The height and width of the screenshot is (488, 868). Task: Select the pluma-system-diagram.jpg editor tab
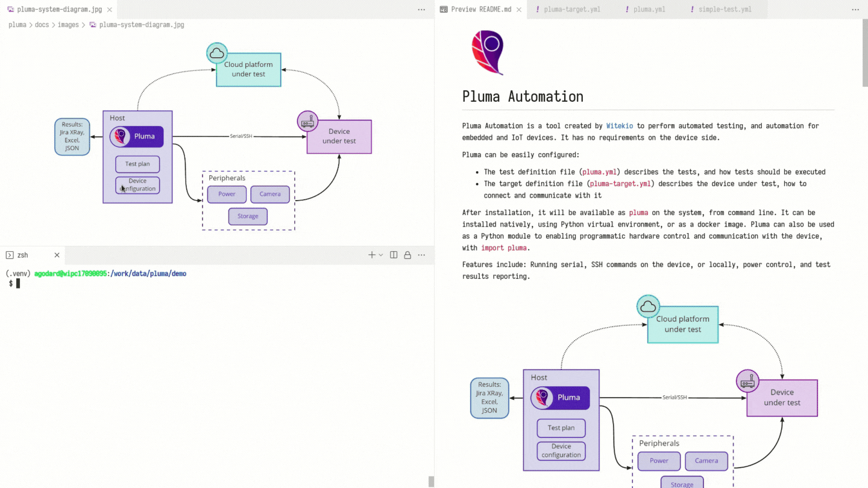(58, 10)
